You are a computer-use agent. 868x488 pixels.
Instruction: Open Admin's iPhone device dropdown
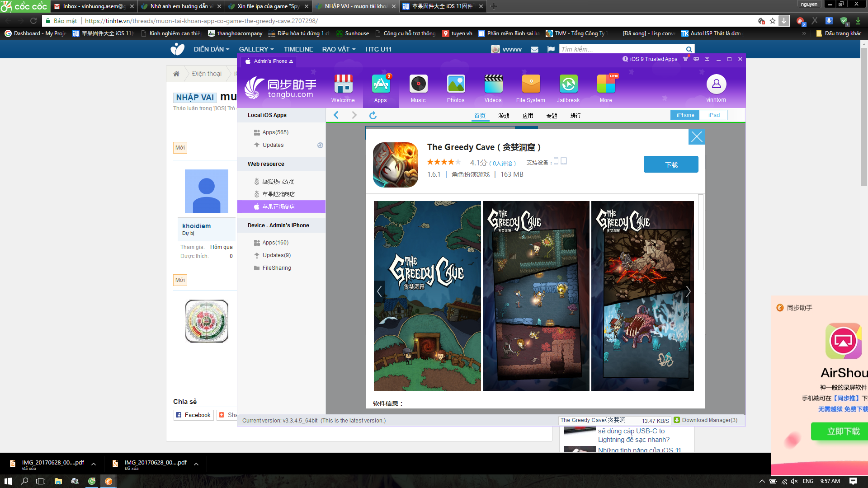270,61
